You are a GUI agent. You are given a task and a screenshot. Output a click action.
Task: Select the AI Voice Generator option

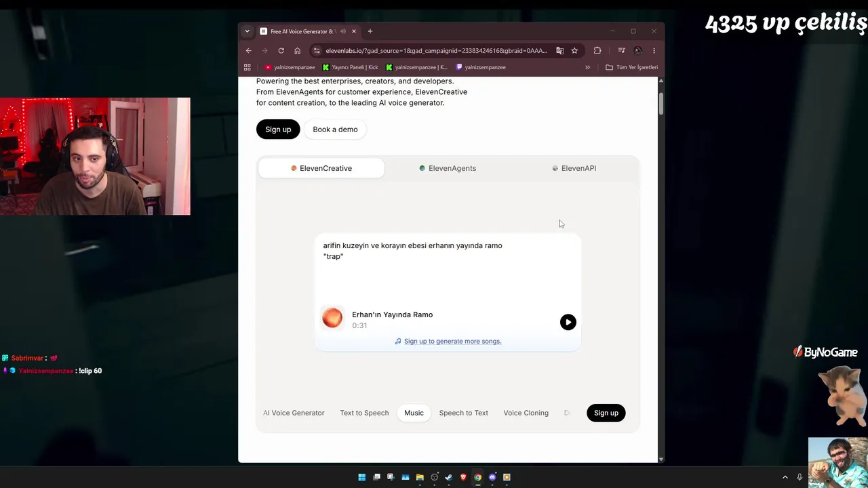[x=294, y=413]
